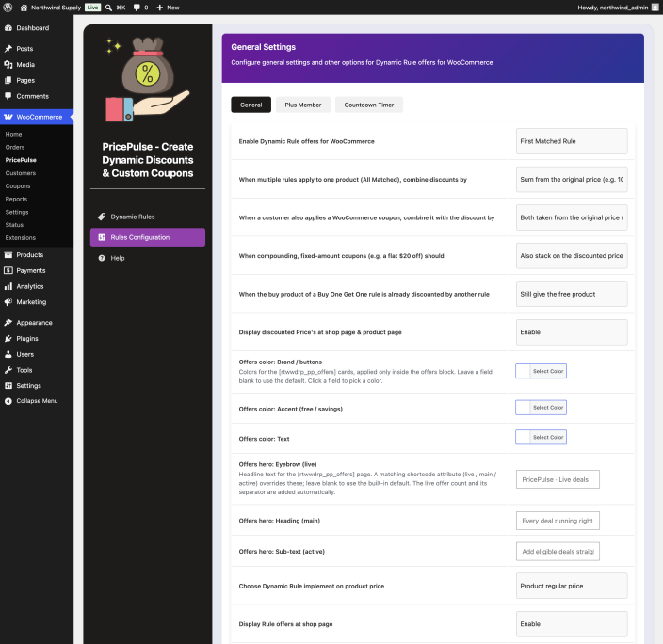Click the Users person icon
663x644 pixels.
point(8,354)
